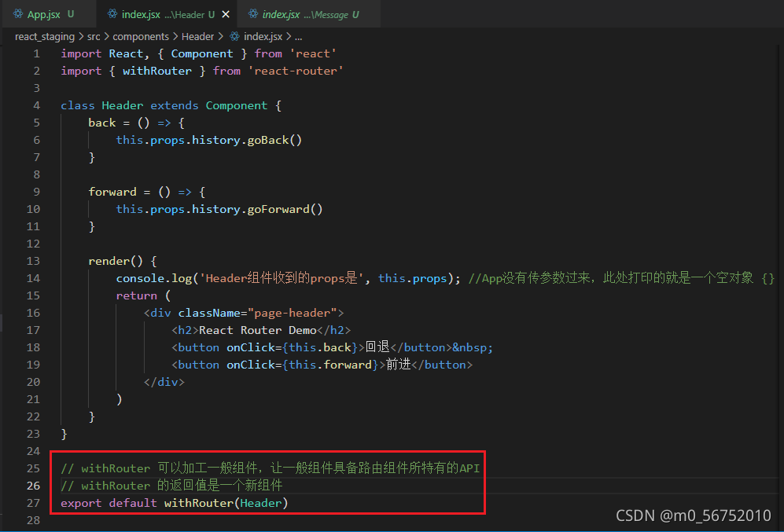This screenshot has width=784, height=532.
Task: Click React icon on App.jsx tab
Action: tap(18, 14)
